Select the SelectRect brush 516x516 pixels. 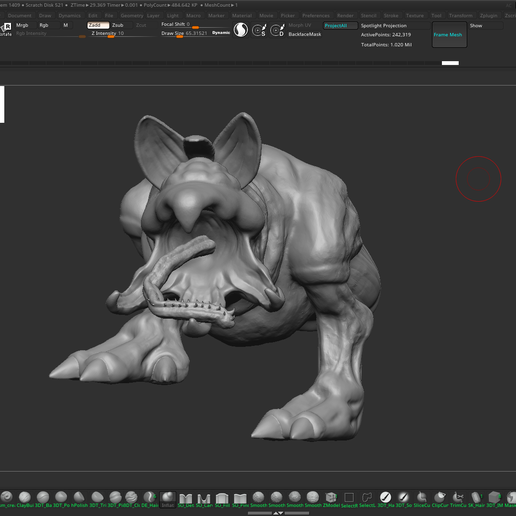pyautogui.click(x=349, y=499)
